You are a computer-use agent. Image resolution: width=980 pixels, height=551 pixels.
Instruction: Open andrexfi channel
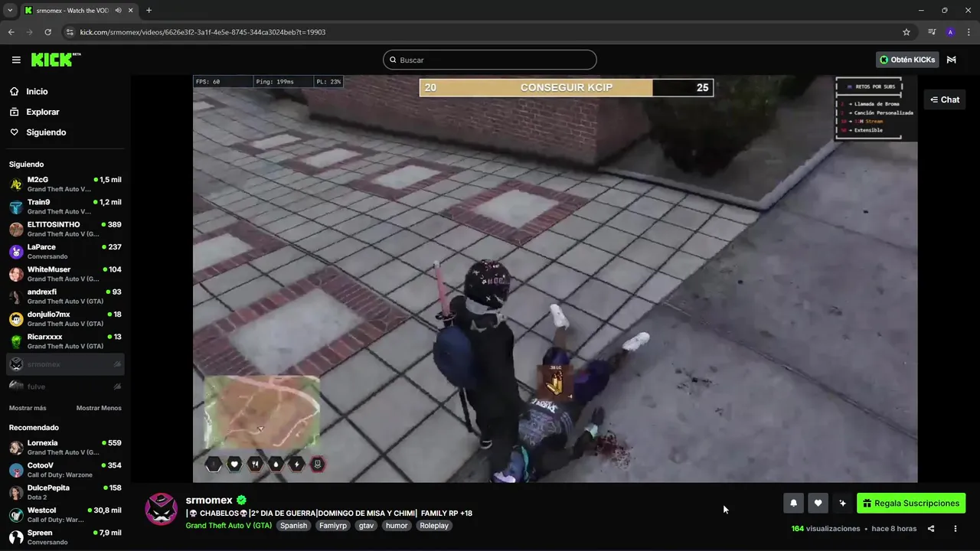(x=65, y=296)
